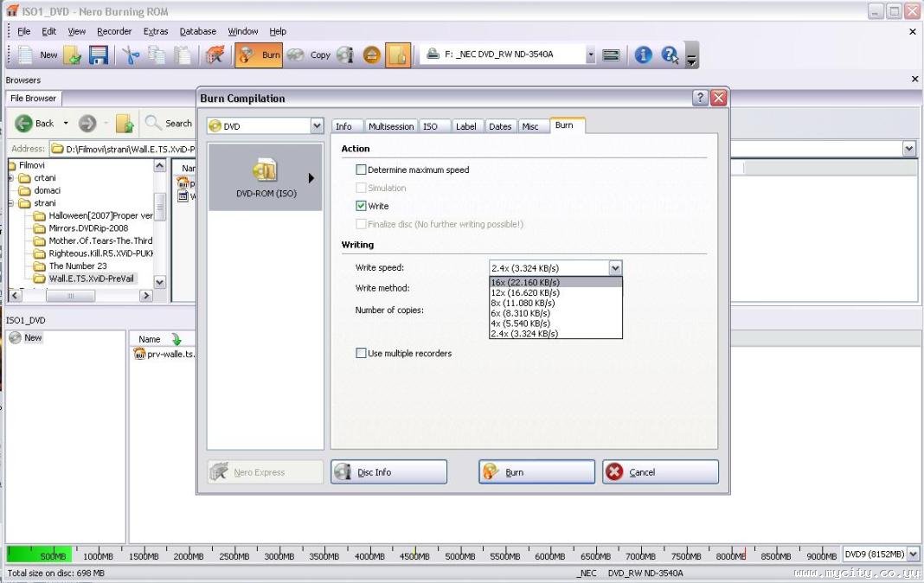Click the blue Info icon
The width and height of the screenshot is (924, 583).
tap(643, 54)
